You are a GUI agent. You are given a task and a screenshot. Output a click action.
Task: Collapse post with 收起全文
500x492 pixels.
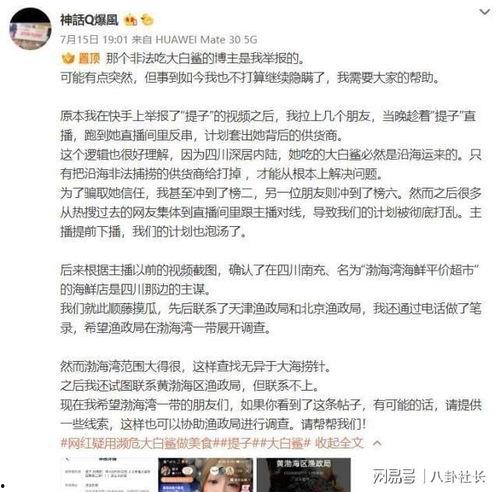tap(339, 443)
